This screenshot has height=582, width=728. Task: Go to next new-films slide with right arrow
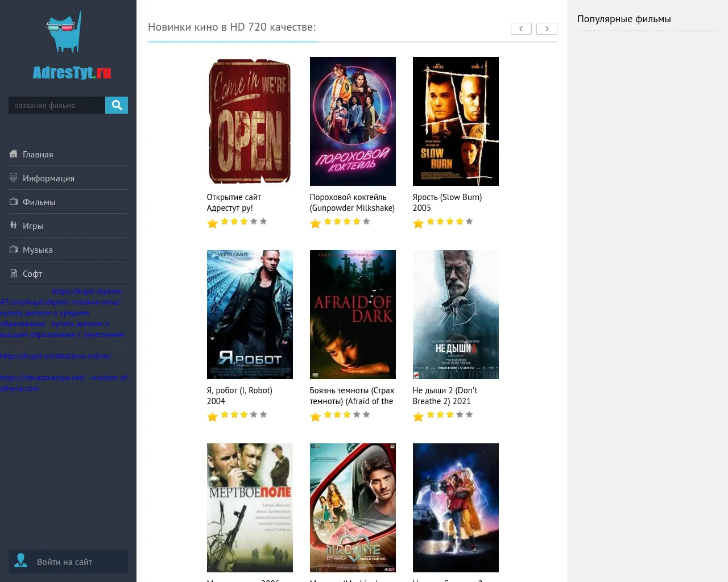click(x=547, y=28)
